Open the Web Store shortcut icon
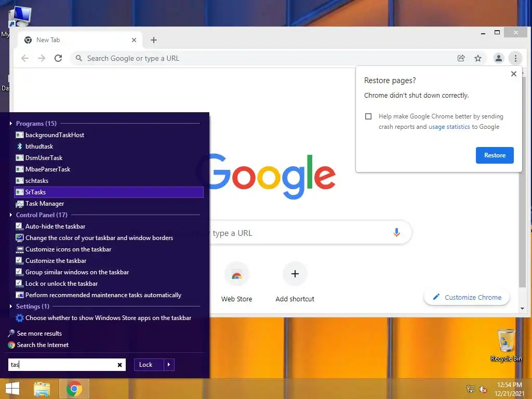Screen dimensions: 532x399 (x=236, y=275)
